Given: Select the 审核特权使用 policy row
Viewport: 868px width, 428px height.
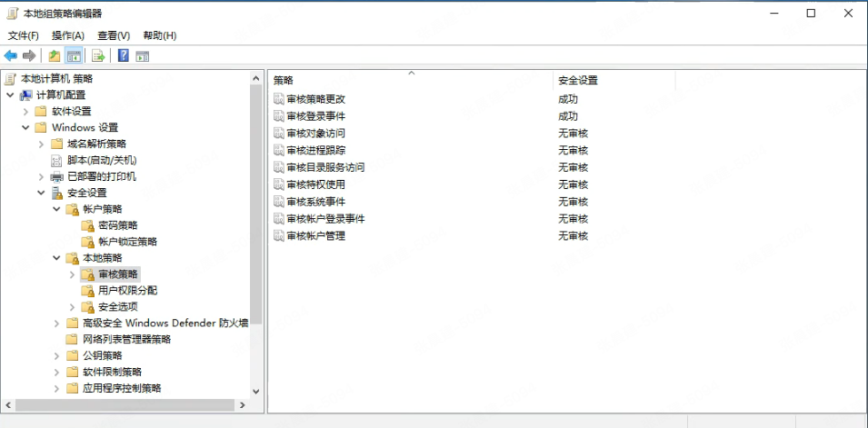Looking at the screenshot, I should pyautogui.click(x=316, y=184).
